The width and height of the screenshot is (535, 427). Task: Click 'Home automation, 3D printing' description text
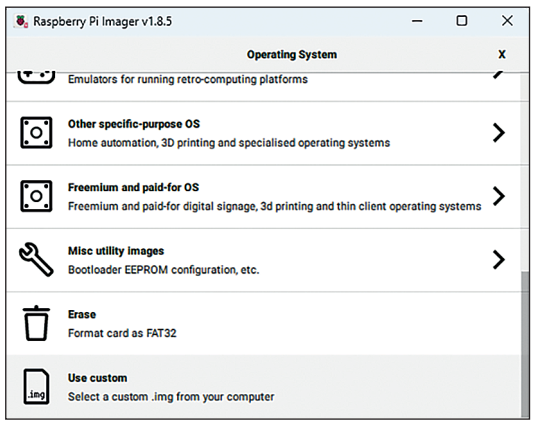(x=229, y=143)
